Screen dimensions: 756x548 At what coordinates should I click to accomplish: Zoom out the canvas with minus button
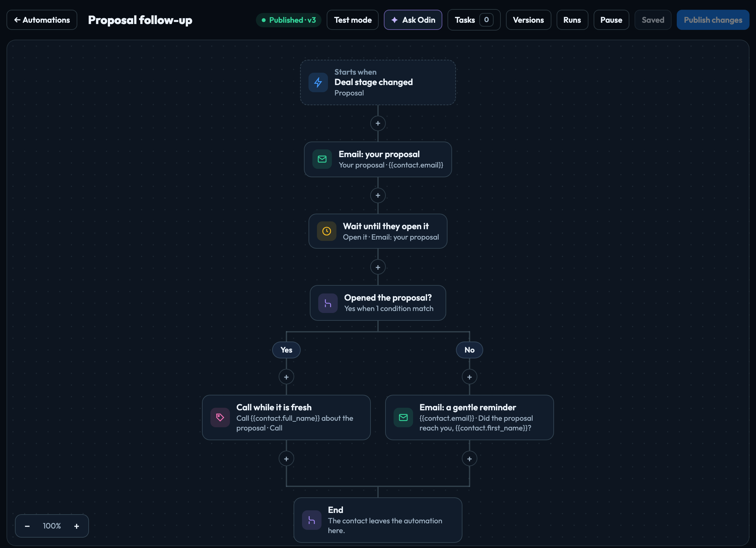click(x=27, y=526)
